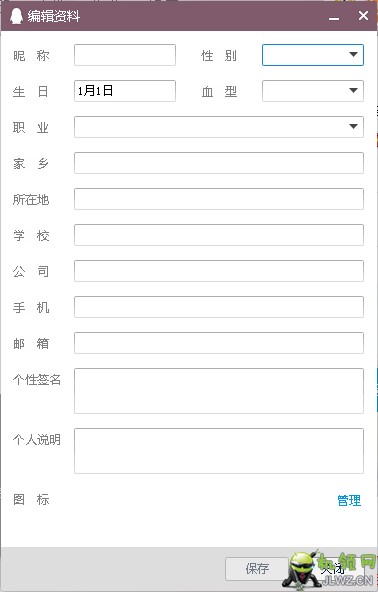
Task: Select the 生日 birthday field showing 1月1日
Action: (125, 91)
